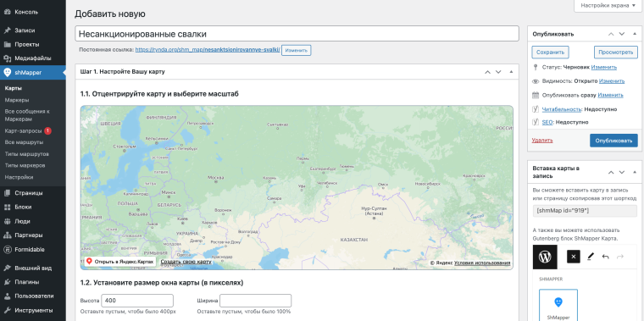The image size is (644, 321).
Task: Click the Ширина input field
Action: click(x=255, y=301)
